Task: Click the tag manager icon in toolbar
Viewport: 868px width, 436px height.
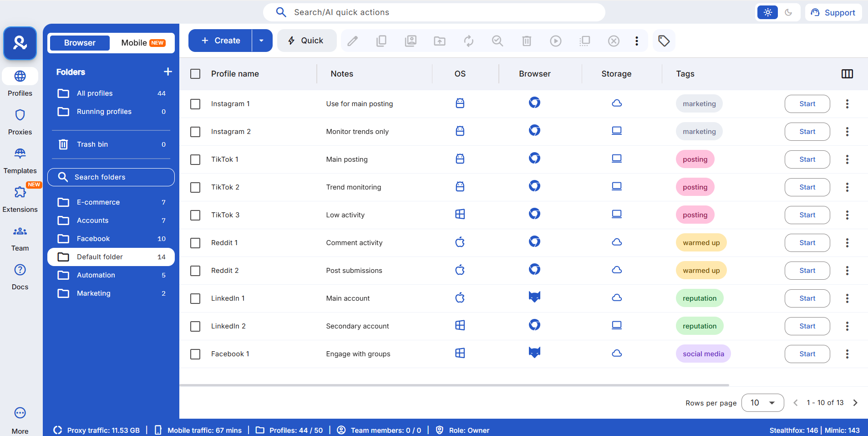Action: tap(664, 41)
